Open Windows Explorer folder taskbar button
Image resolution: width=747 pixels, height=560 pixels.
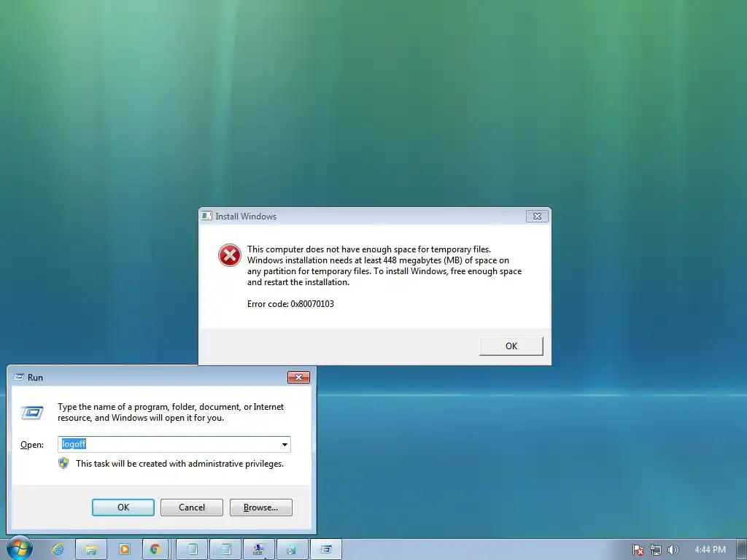[x=91, y=549]
